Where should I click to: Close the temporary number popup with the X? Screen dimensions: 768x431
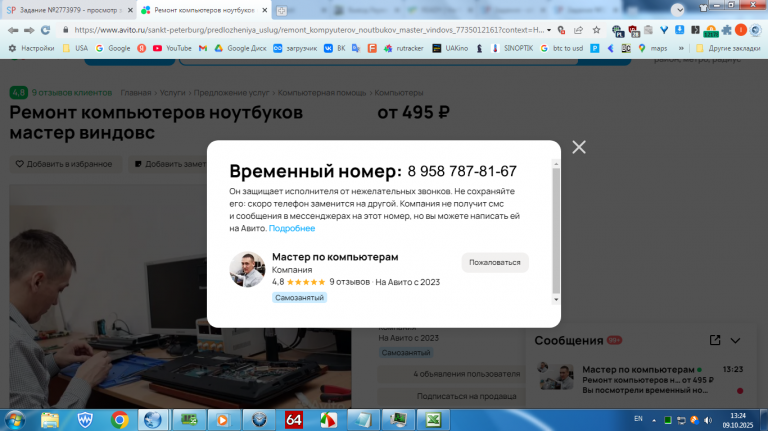(579, 147)
